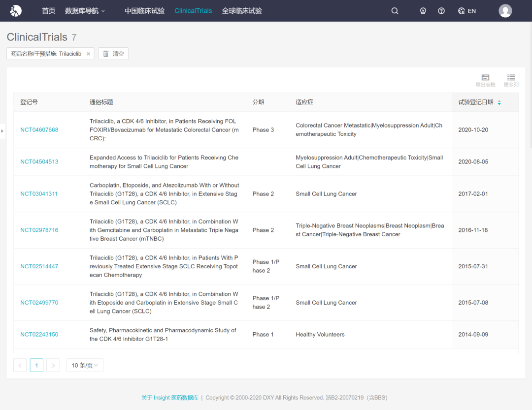
Task: Click the date 2015-07-08
Action: (473, 303)
